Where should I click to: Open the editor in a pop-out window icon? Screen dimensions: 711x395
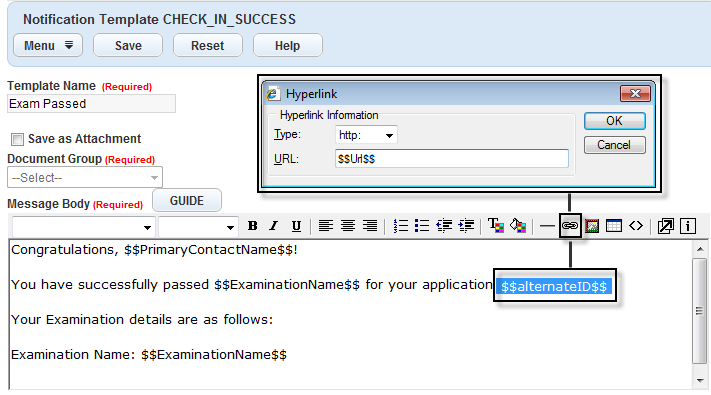(x=666, y=226)
